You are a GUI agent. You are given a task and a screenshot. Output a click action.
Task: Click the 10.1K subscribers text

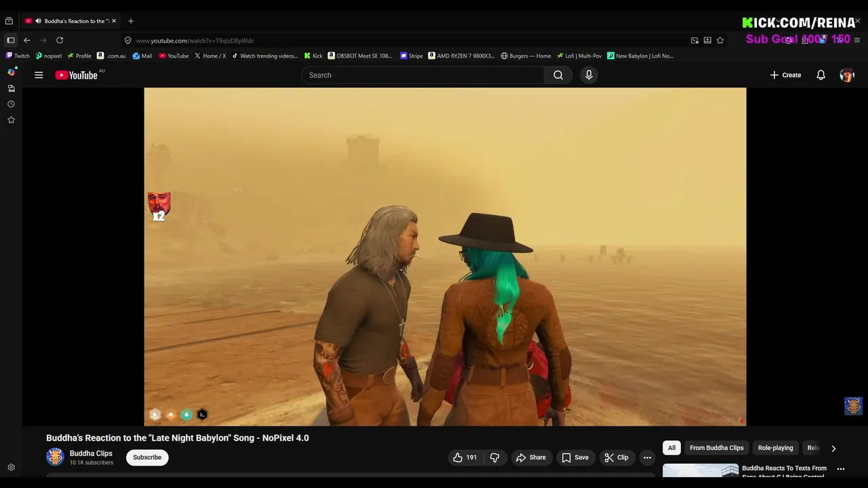(x=92, y=463)
